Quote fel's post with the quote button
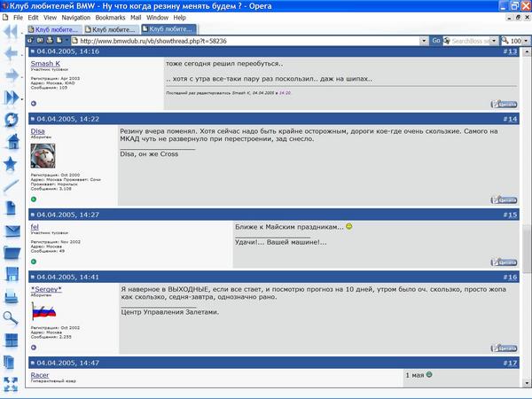 (505, 262)
